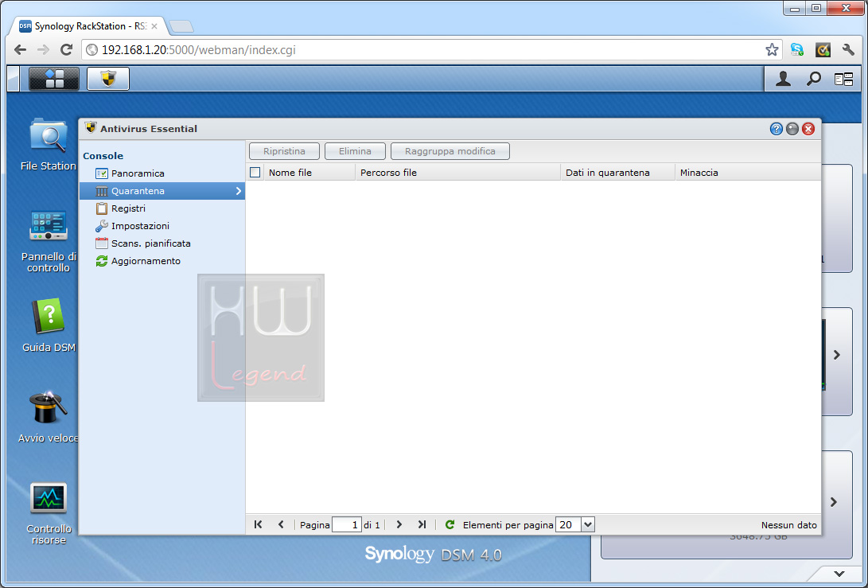The height and width of the screenshot is (588, 868).
Task: Sort by the Nome file column header
Action: click(x=309, y=172)
